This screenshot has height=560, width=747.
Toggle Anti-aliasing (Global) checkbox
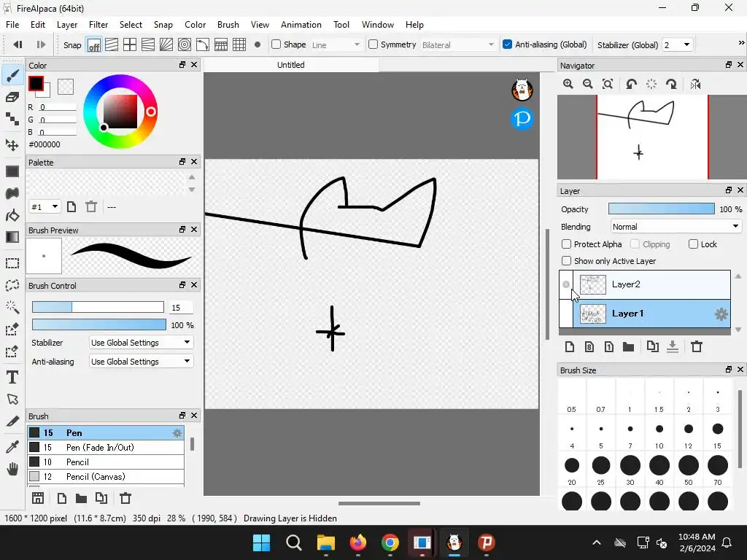[508, 44]
